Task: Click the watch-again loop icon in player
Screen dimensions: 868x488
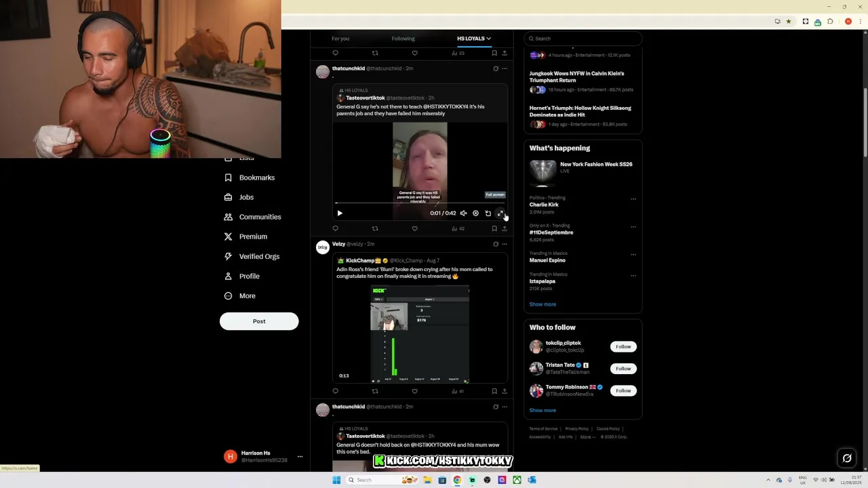Action: pos(488,213)
